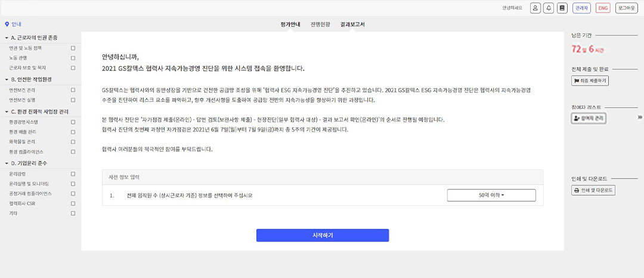The image size is (644, 278).
Task: Click the blue 시작하기 button
Action: [323, 235]
